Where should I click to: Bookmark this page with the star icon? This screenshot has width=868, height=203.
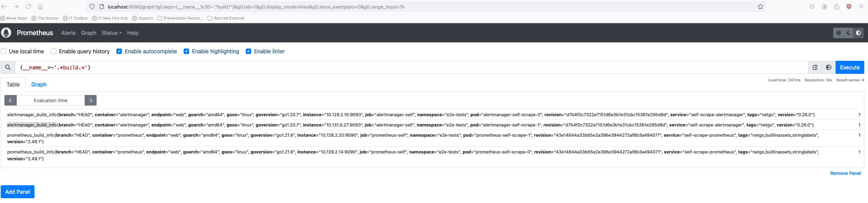[x=760, y=7]
